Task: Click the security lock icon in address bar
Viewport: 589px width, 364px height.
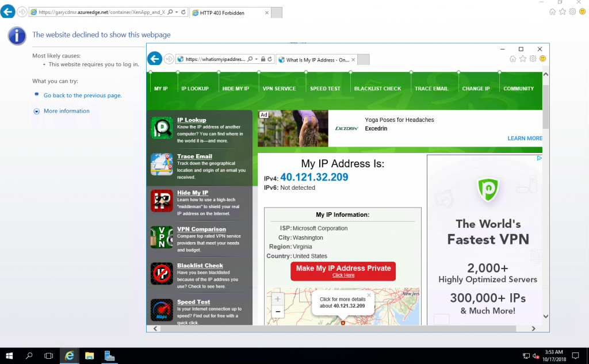Action: [x=263, y=59]
